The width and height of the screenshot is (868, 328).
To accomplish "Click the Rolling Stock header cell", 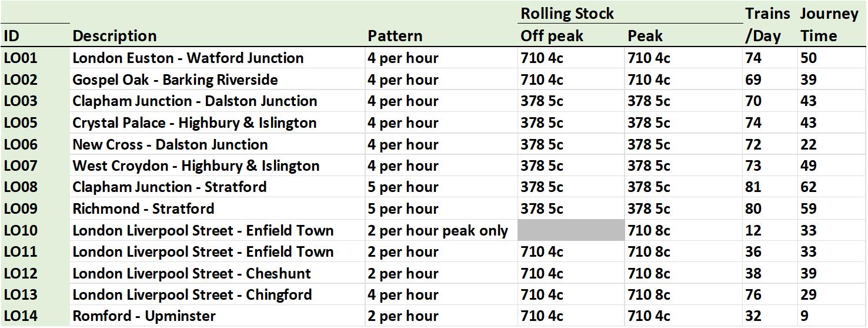I will (x=567, y=14).
